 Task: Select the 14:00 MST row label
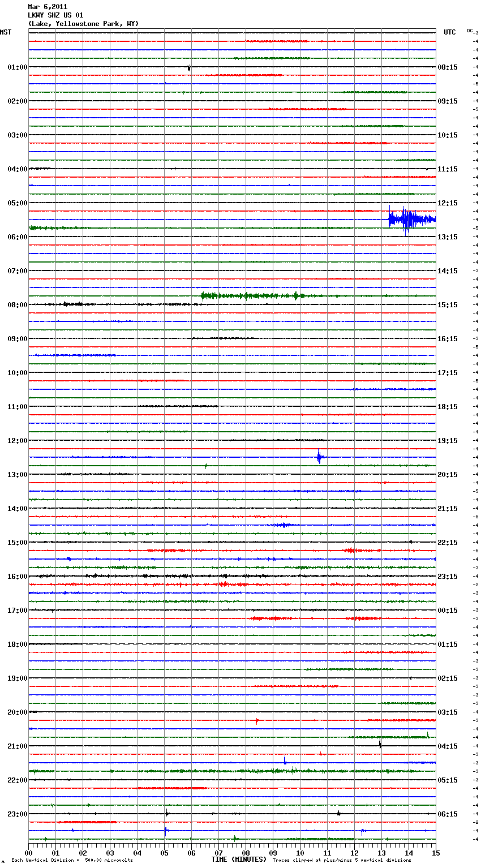(18, 509)
